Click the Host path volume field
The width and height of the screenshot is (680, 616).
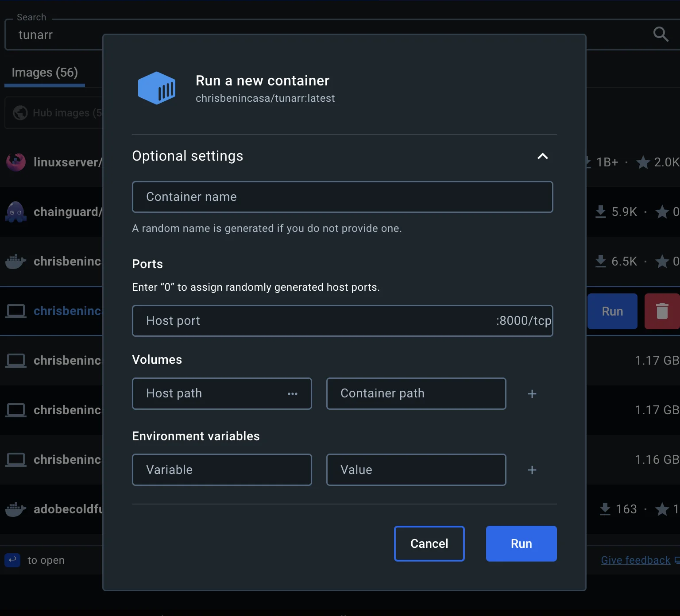point(222,393)
